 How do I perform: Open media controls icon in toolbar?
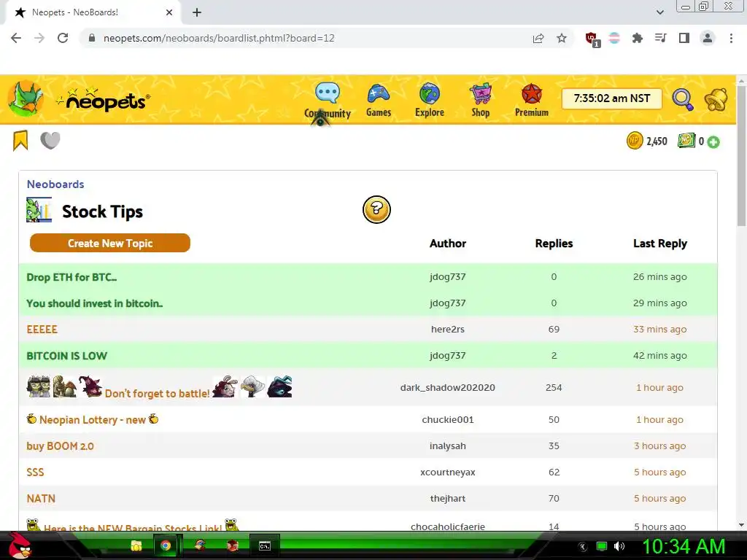pyautogui.click(x=661, y=38)
